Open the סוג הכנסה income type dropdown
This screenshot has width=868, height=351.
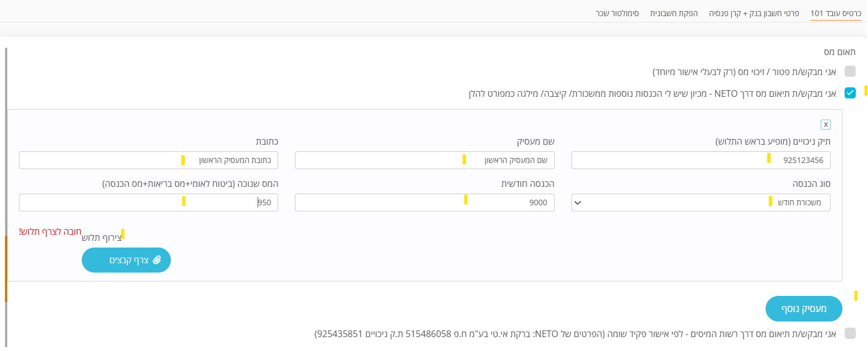[700, 202]
